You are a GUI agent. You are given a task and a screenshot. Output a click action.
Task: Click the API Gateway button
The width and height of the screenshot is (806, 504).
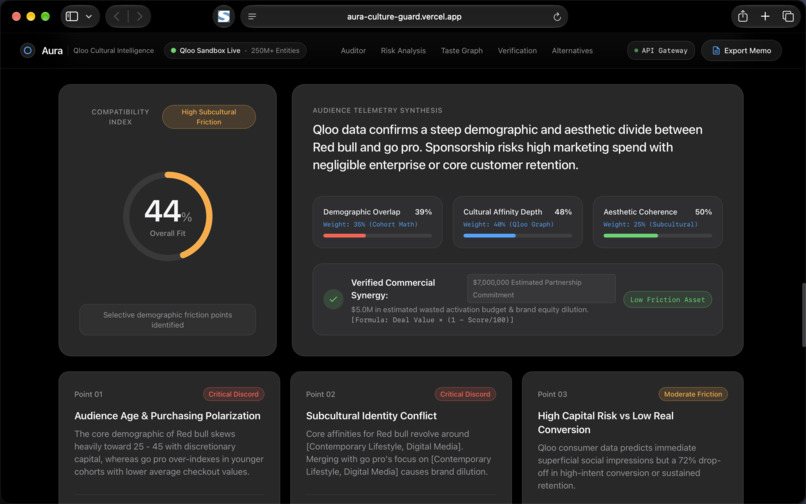pos(661,50)
